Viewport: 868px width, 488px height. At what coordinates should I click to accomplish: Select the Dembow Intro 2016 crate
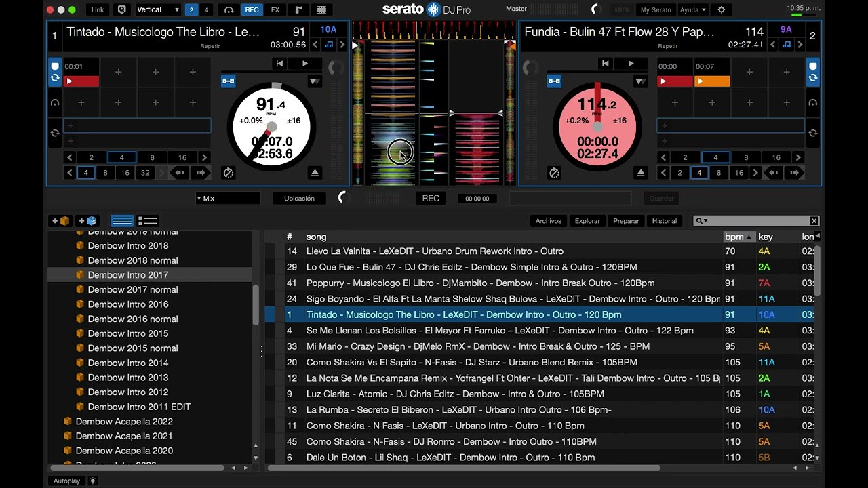[x=127, y=304]
